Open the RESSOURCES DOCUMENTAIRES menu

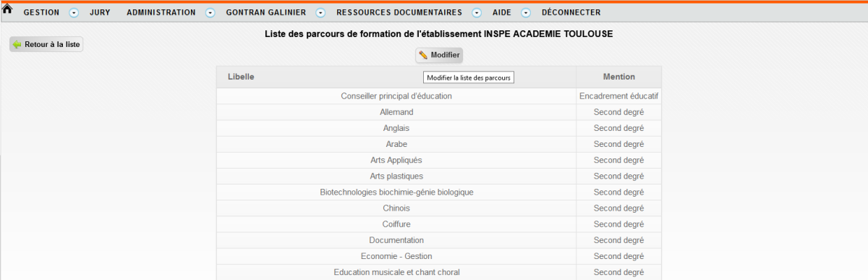[399, 13]
